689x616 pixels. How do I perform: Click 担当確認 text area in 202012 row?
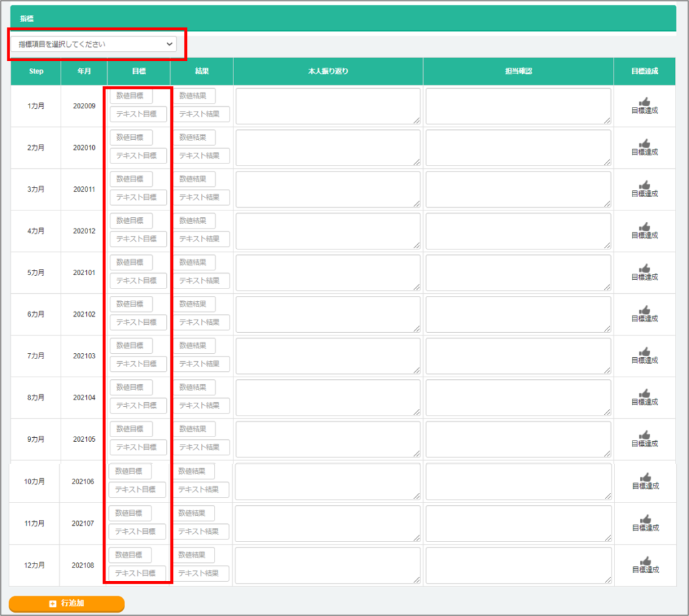click(x=518, y=231)
